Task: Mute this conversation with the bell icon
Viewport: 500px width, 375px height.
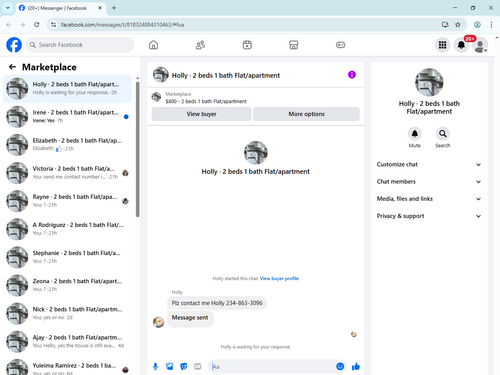Action: pos(415,134)
